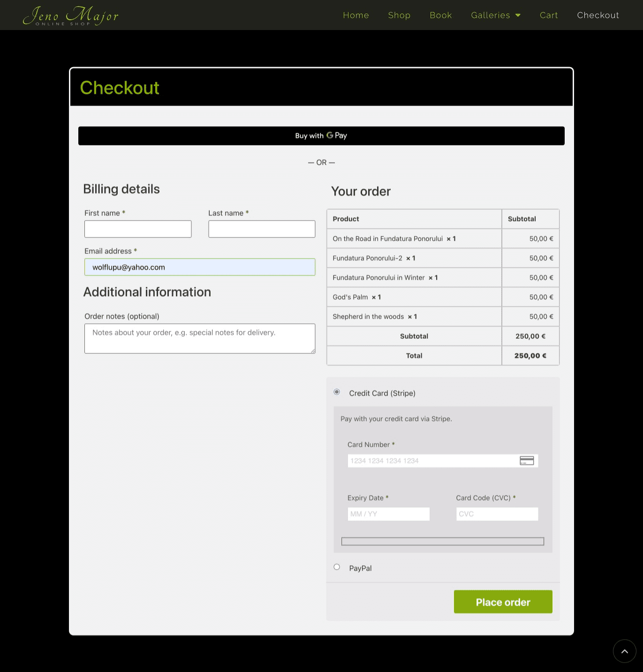
Task: Expand the Galleries dropdown arrow
Action: (518, 15)
